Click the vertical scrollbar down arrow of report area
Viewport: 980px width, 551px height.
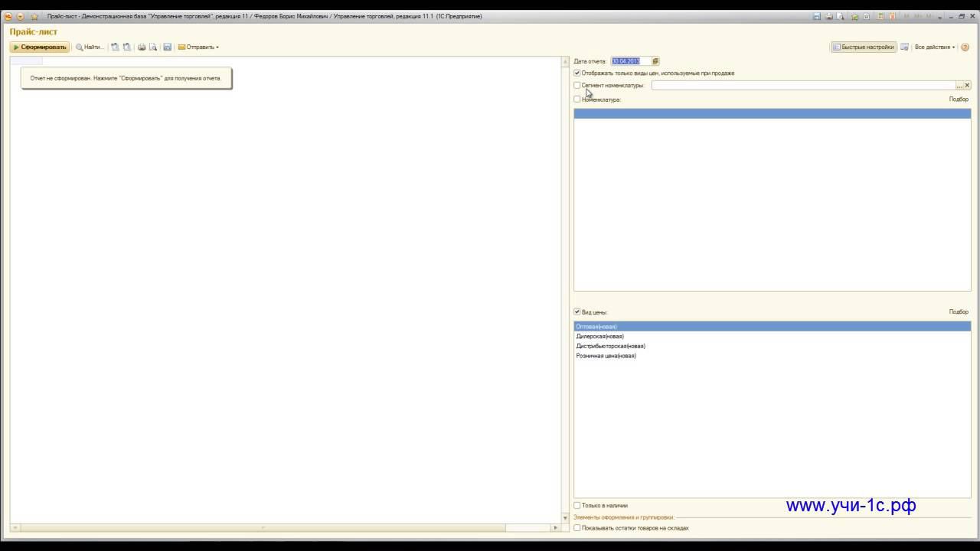coord(566,519)
